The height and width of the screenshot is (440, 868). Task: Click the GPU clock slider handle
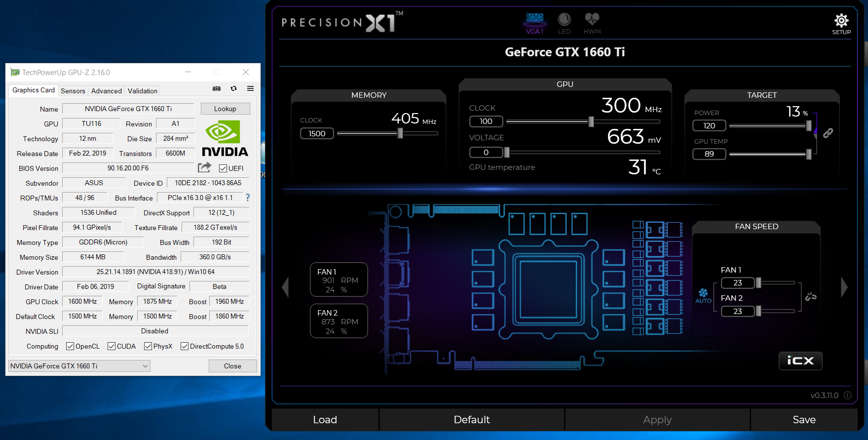click(x=591, y=121)
